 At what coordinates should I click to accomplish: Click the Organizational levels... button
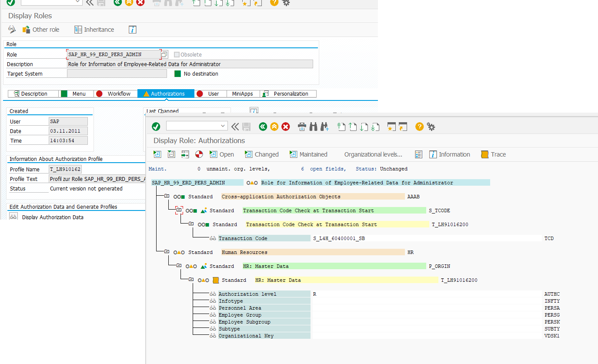pyautogui.click(x=373, y=154)
